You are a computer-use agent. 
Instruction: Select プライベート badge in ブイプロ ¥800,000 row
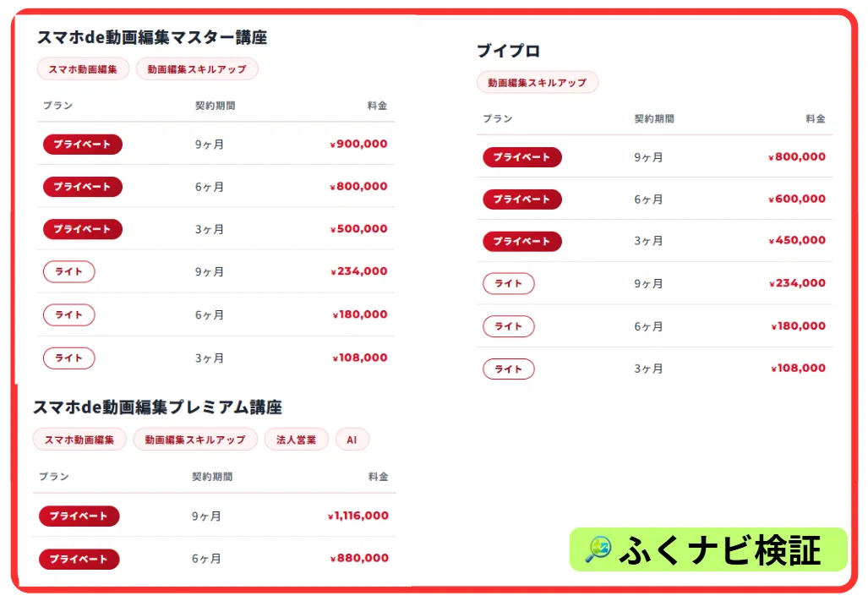522,157
